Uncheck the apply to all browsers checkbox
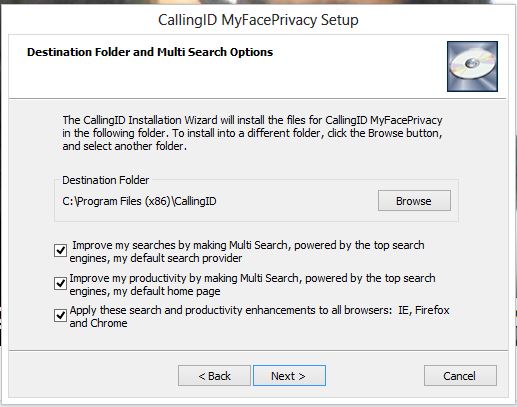This screenshot has height=407, width=517. coord(60,315)
